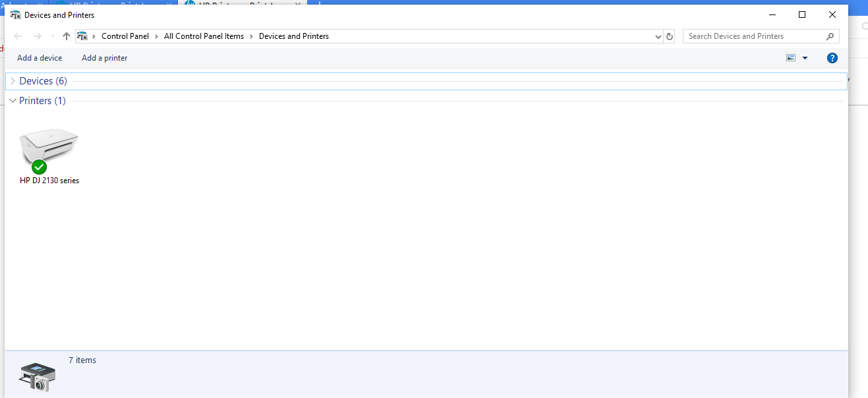Close the Devices and Printers window
868x398 pixels.
click(x=832, y=14)
